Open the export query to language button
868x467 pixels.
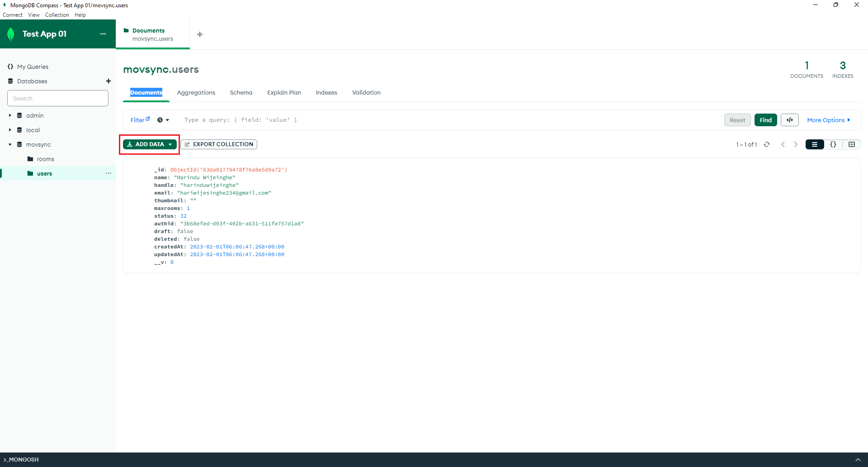(x=790, y=120)
